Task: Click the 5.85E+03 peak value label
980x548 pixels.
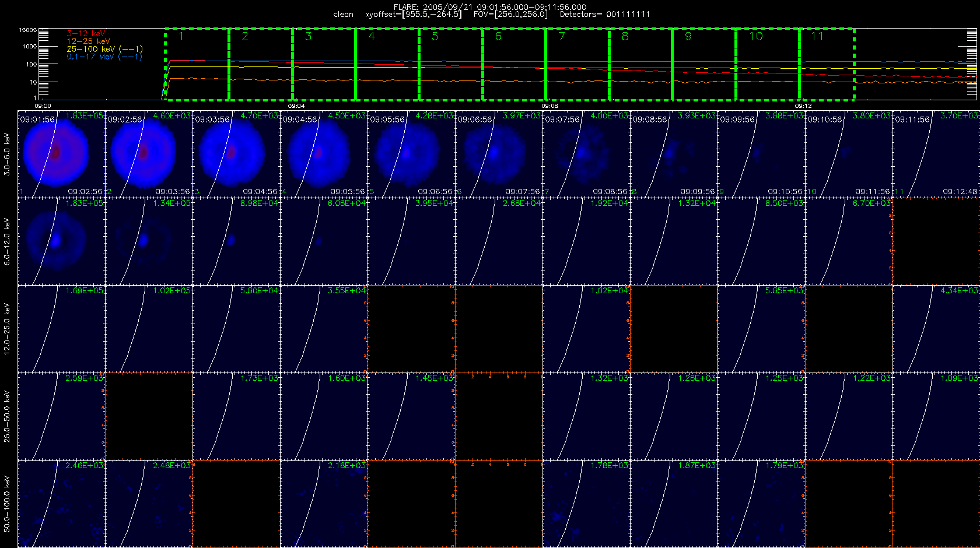Action: tap(785, 291)
